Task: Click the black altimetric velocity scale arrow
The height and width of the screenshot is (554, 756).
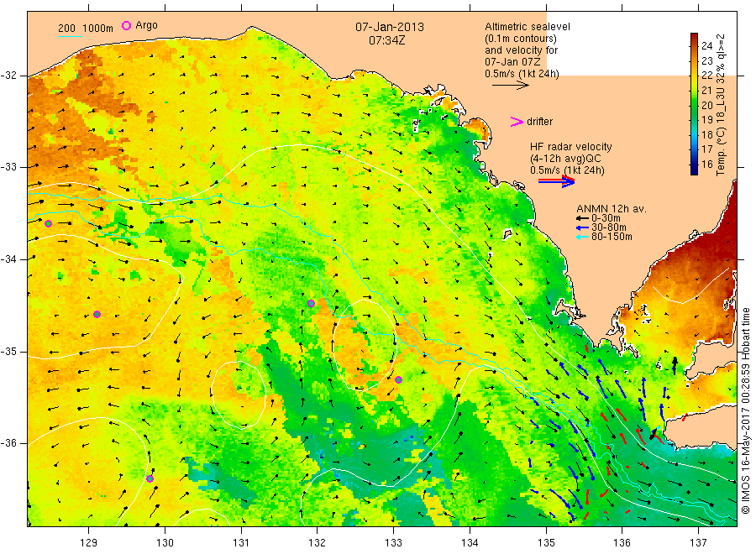Action: coord(510,86)
